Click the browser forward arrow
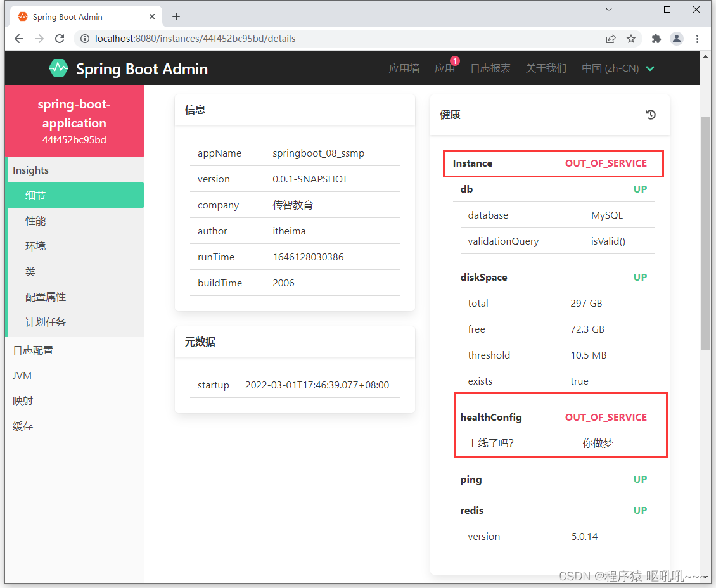 tap(39, 39)
